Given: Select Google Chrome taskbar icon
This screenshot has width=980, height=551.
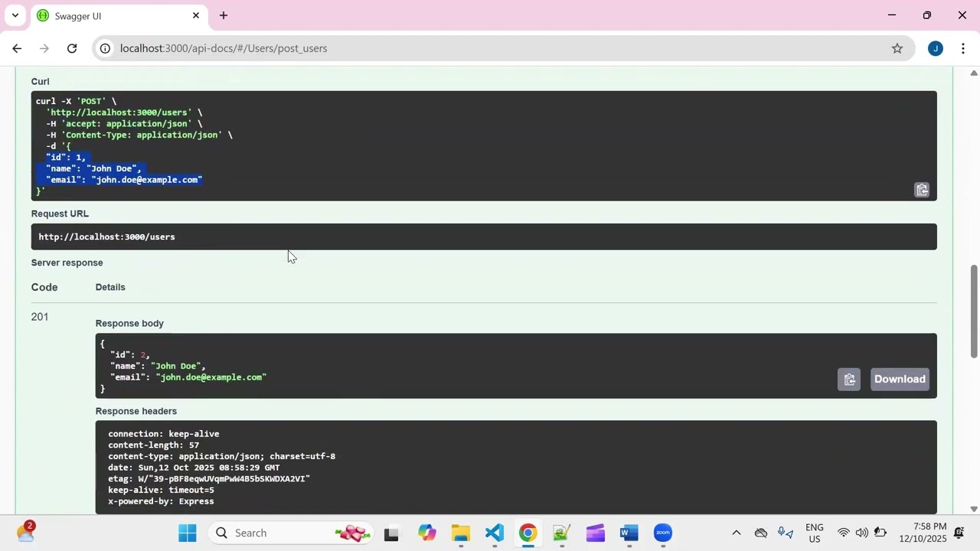Looking at the screenshot, I should click(x=528, y=533).
